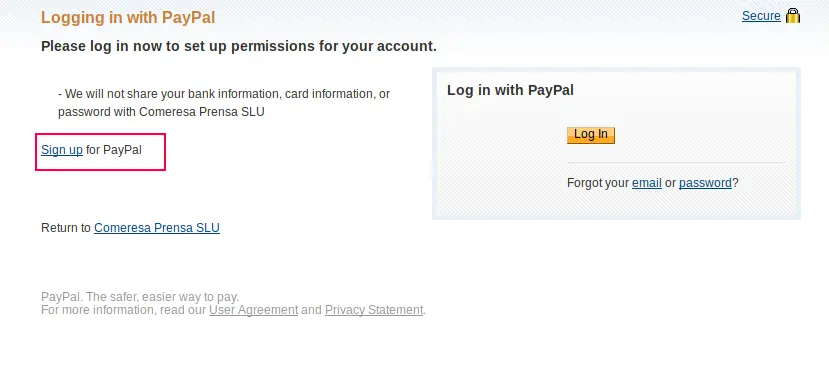Return to Comeresa Prensa SLU link

(x=156, y=228)
